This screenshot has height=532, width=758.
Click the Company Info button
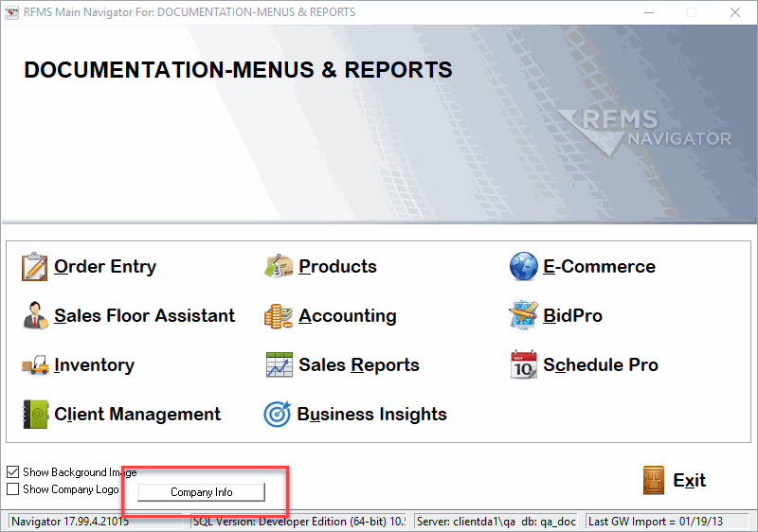(202, 492)
